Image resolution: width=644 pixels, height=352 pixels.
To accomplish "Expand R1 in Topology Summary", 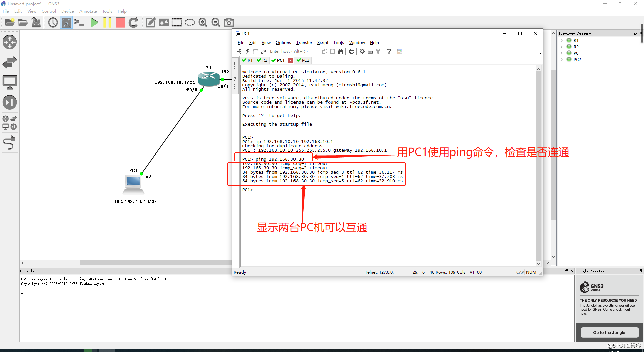I will point(562,40).
